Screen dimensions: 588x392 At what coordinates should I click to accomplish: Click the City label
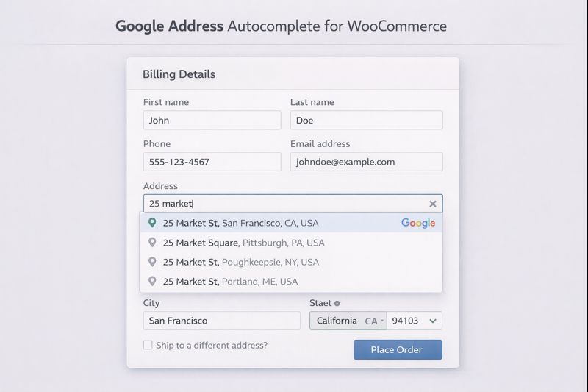tap(151, 303)
